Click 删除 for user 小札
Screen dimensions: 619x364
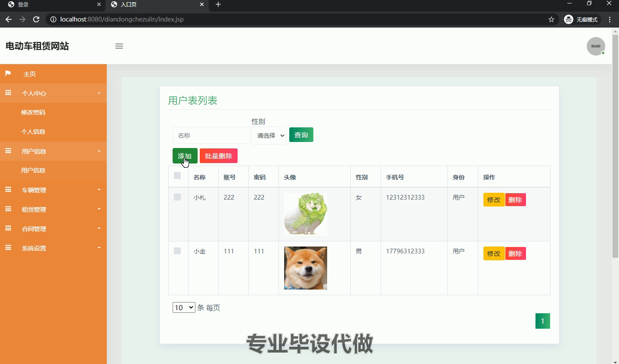(515, 200)
